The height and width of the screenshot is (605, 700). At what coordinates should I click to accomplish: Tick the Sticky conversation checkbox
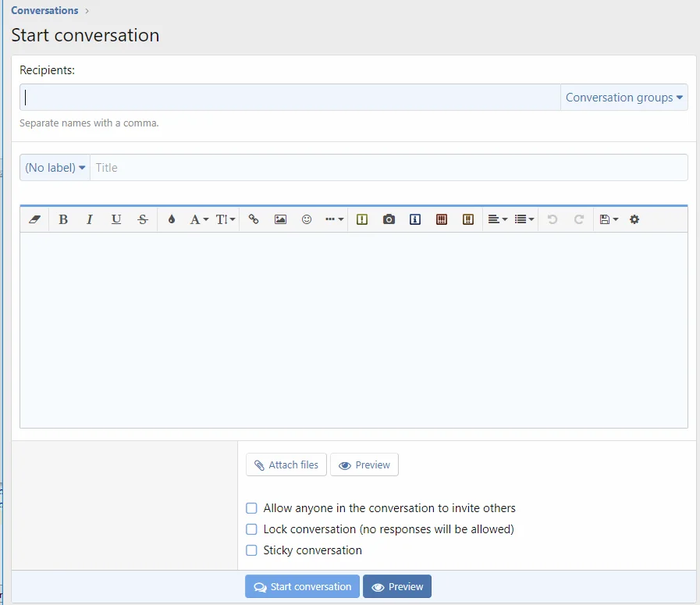(251, 550)
